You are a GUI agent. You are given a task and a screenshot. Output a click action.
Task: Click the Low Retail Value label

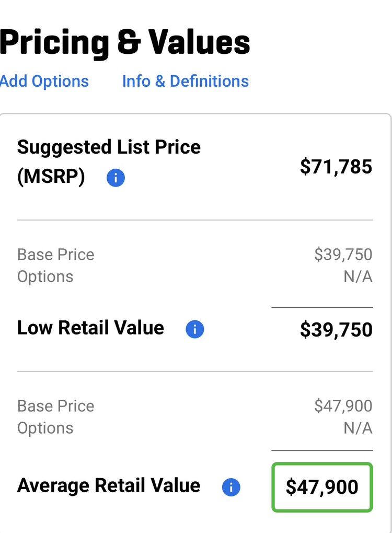point(90,328)
